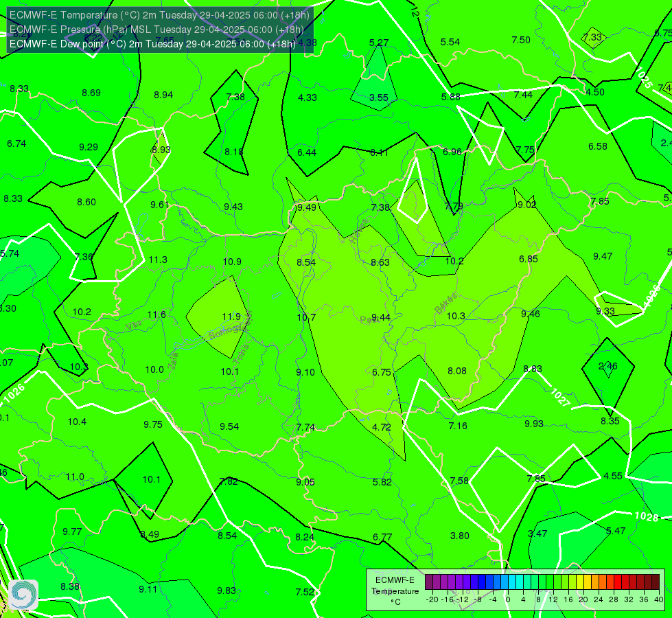The height and width of the screenshot is (618, 672).
Task: Click the 10.9 temperature value
Action: tap(232, 262)
